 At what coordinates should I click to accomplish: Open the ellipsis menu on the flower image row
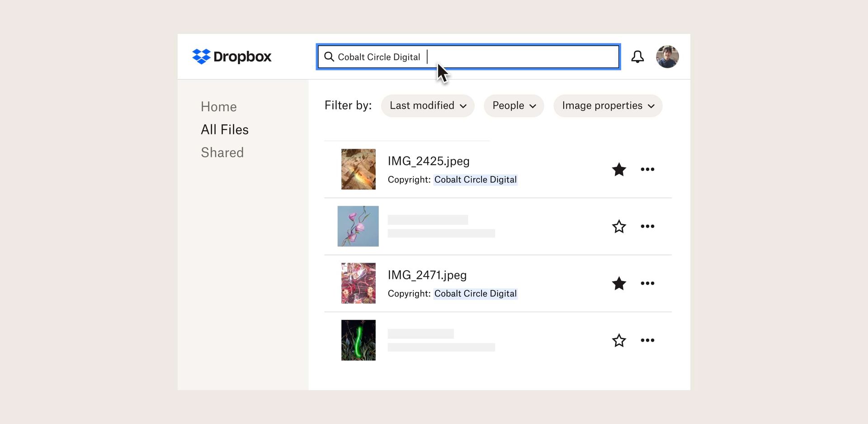click(648, 226)
